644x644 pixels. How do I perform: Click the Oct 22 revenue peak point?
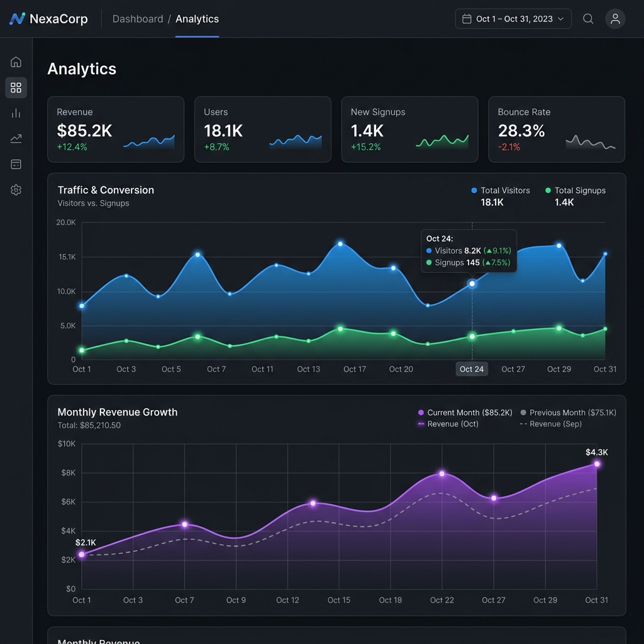[x=442, y=474]
